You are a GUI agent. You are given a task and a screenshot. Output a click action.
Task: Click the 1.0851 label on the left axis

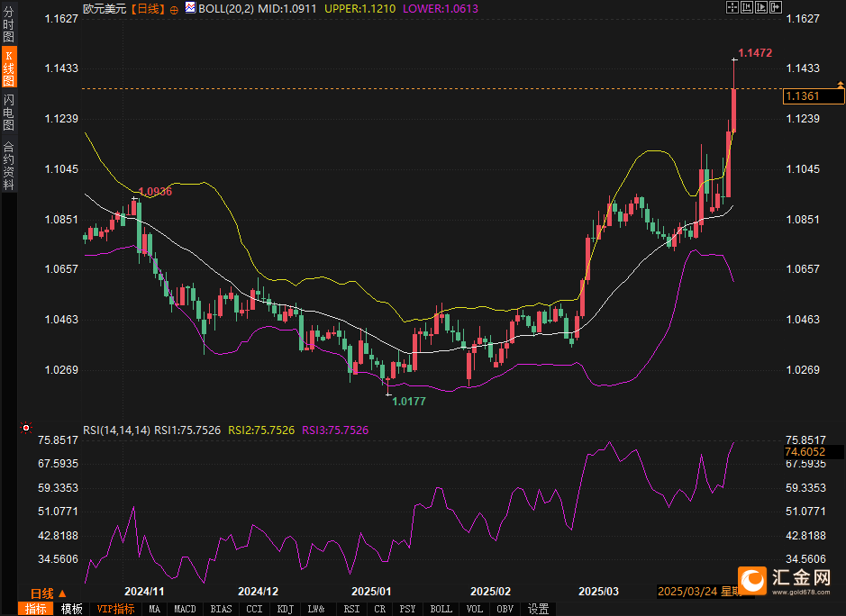[61, 220]
